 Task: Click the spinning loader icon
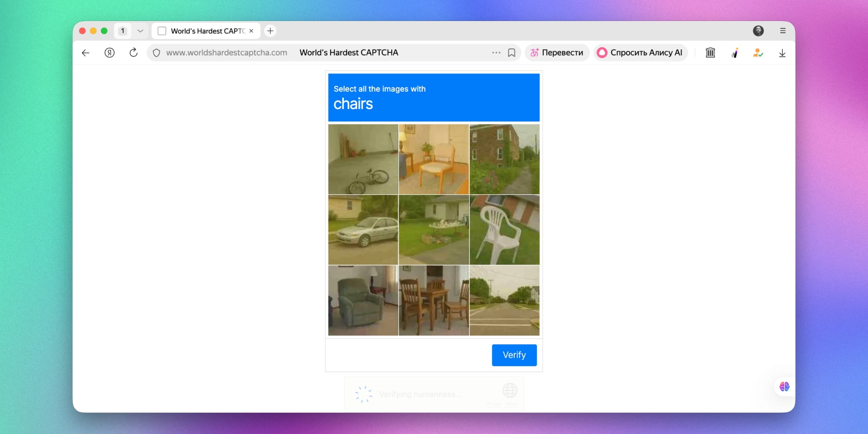pyautogui.click(x=363, y=394)
